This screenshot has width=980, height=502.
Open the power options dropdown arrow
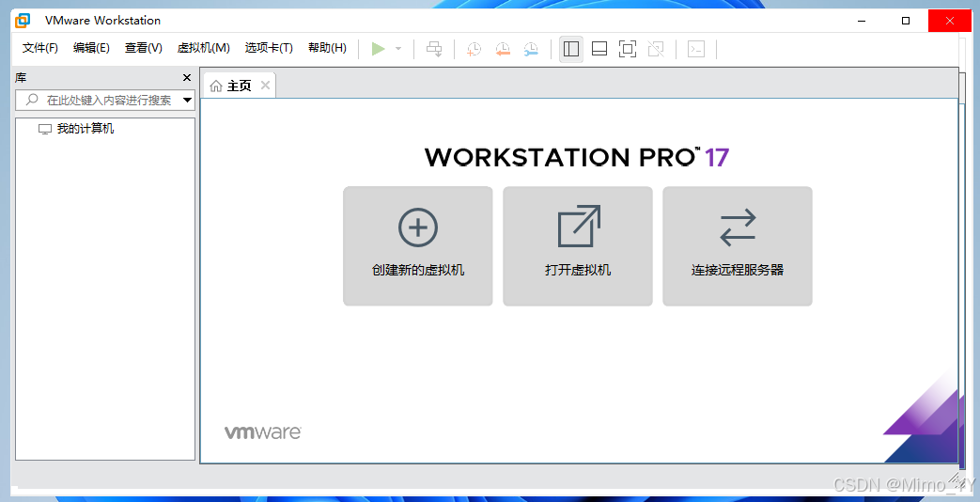point(398,49)
